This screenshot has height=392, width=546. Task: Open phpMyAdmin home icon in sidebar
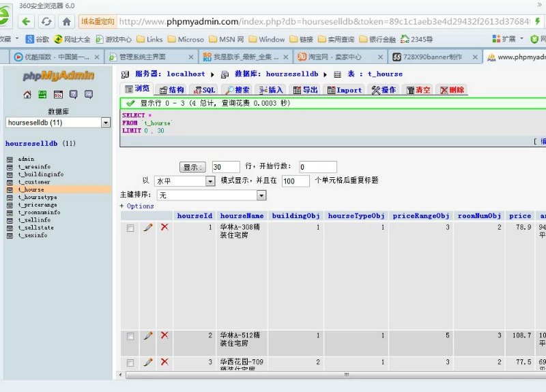click(x=27, y=94)
